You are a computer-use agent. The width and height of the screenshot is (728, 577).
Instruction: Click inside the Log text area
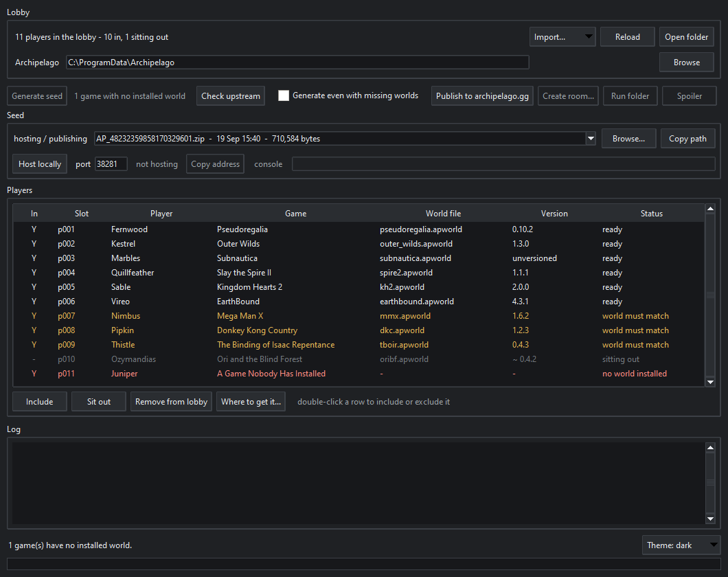click(359, 483)
